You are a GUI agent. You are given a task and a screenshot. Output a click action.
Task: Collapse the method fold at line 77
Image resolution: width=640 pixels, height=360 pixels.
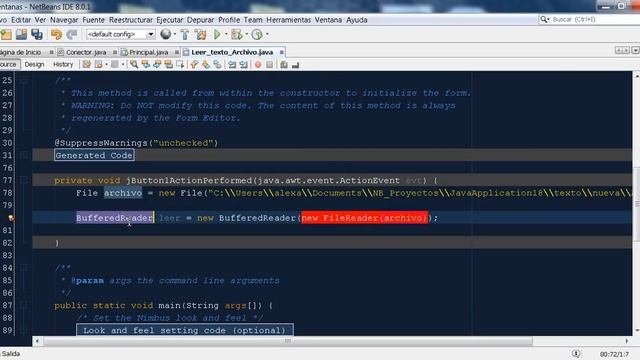[24, 180]
